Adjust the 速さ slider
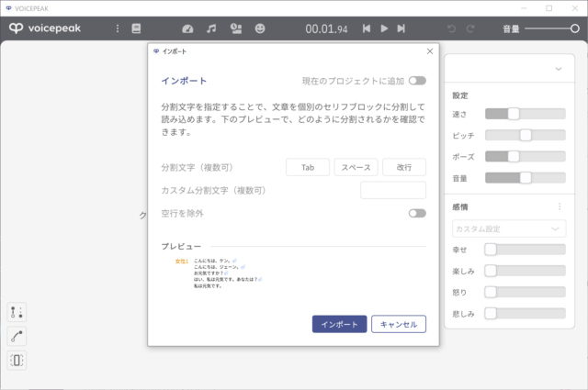The image size is (588, 390). pyautogui.click(x=525, y=114)
